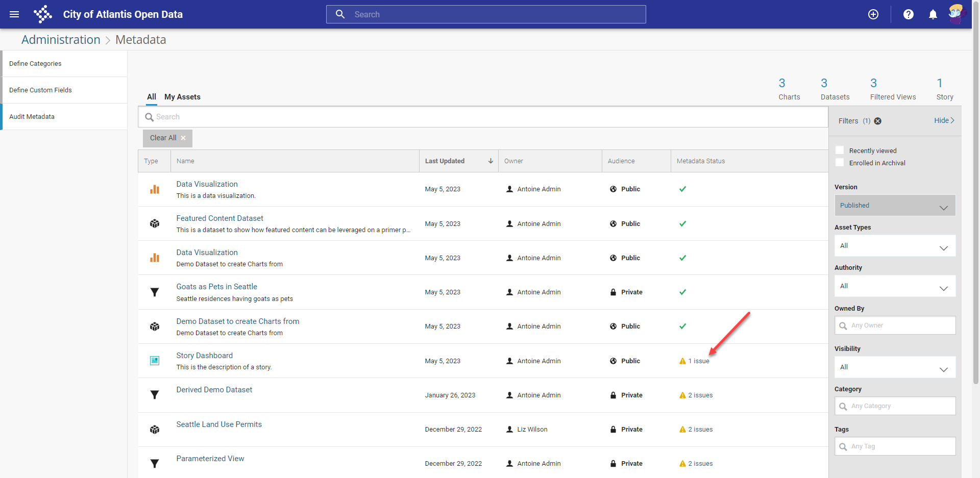
Task: Click the funnel icon for Goats as Pets in Seattle
Action: [155, 292]
